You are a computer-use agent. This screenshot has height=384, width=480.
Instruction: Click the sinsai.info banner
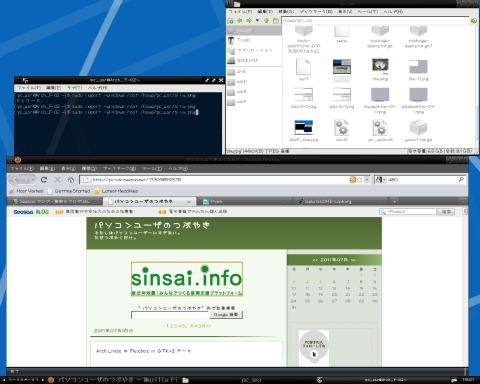187,279
